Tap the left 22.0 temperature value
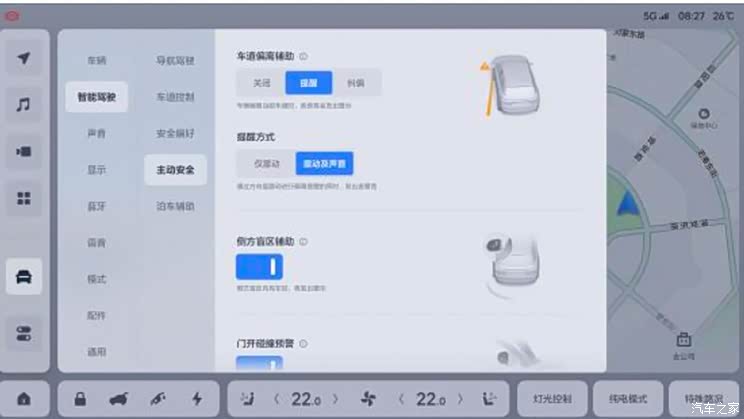The image size is (744, 419). point(306,400)
